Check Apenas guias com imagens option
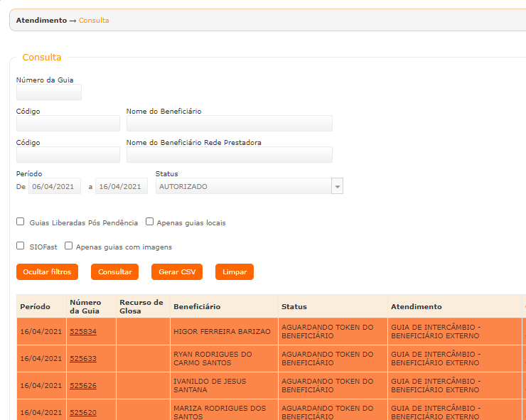Screen dimensions: 526x420 coord(69,246)
